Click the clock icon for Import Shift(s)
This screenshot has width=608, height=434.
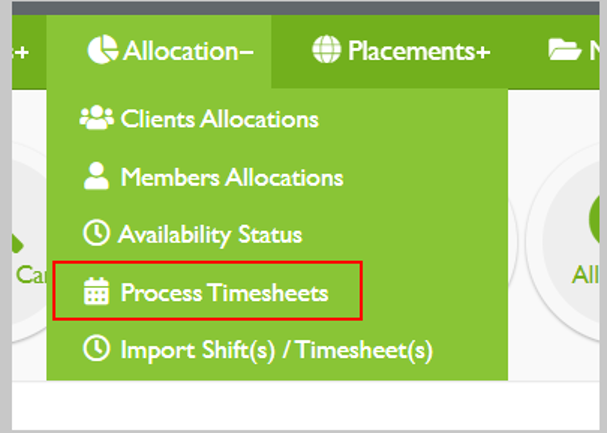(x=96, y=350)
